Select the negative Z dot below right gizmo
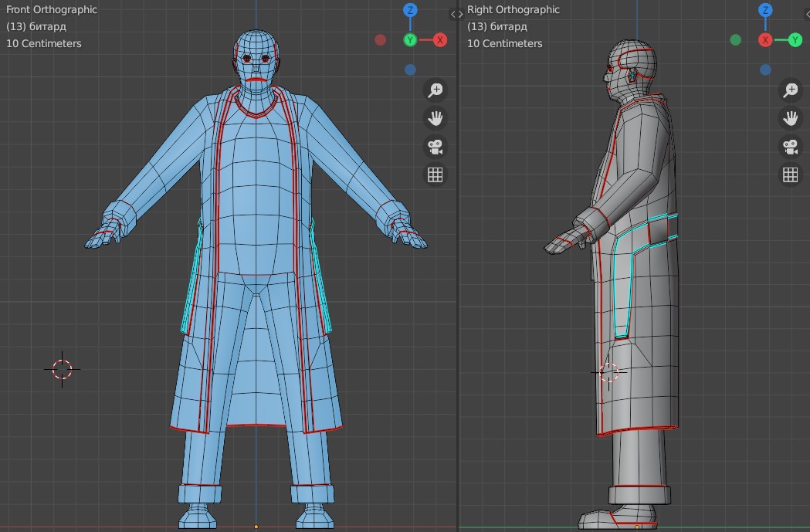The height and width of the screenshot is (532, 810). tap(765, 69)
